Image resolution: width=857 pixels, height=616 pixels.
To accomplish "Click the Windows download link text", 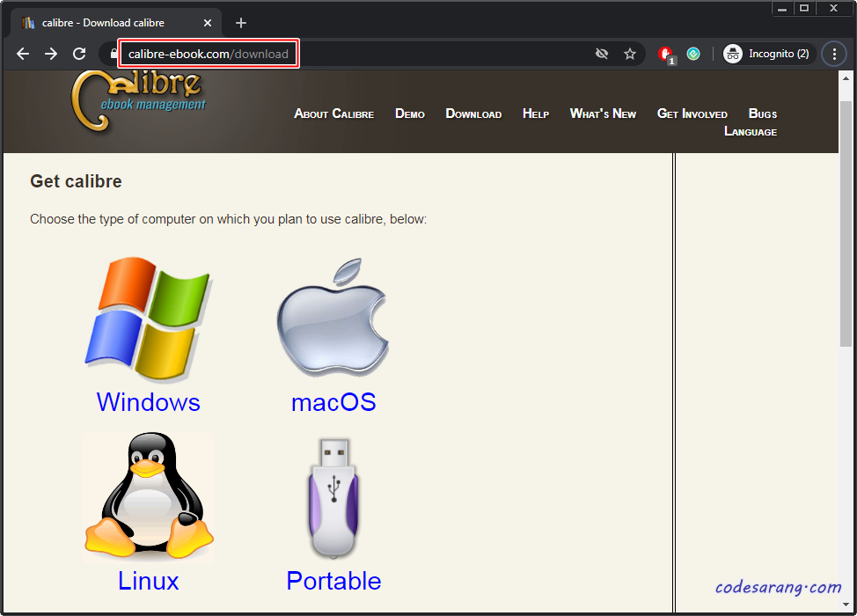I will (x=148, y=402).
